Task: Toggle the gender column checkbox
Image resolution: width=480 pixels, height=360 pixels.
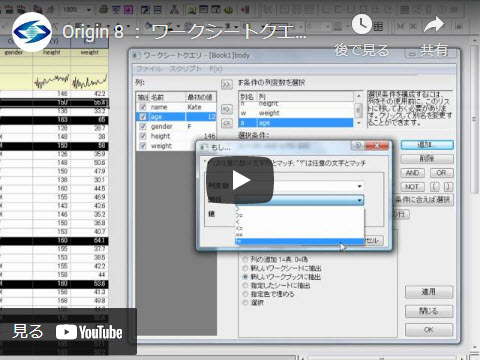Action: (x=143, y=126)
